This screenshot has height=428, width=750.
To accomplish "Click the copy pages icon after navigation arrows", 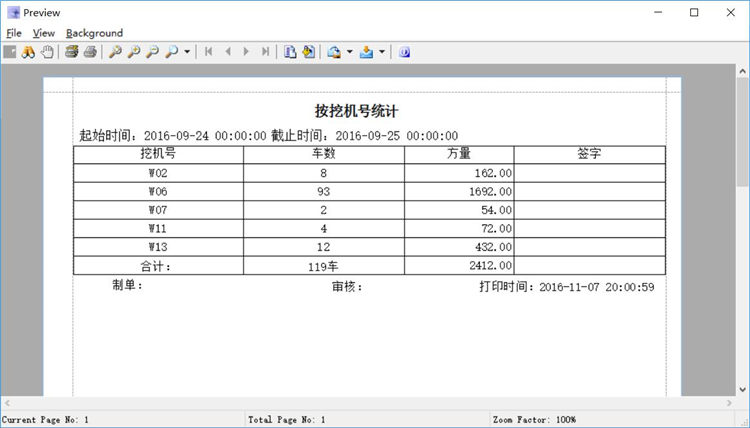I will [290, 51].
